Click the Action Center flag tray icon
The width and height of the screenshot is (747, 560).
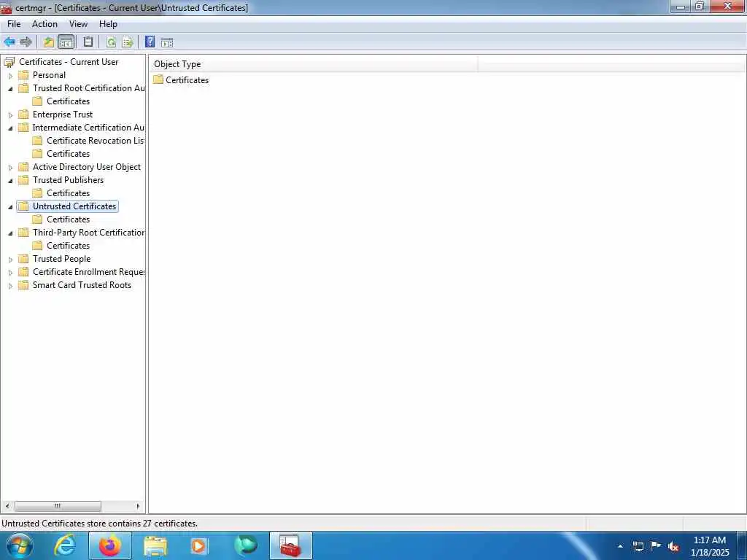[x=656, y=546]
